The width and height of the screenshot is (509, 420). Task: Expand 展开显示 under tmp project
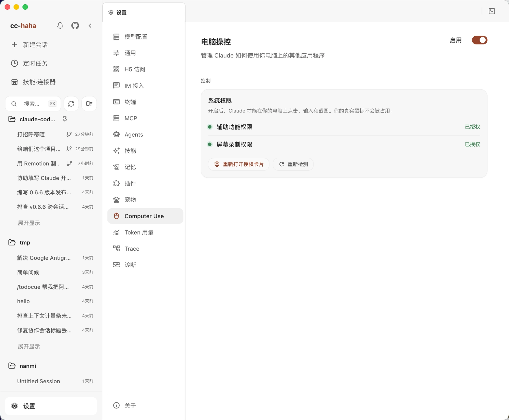click(x=29, y=346)
